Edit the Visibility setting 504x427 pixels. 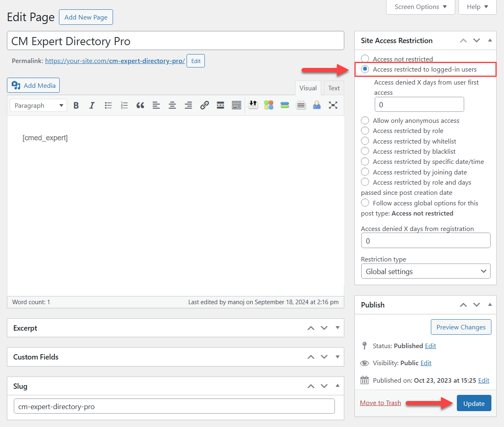coord(426,363)
